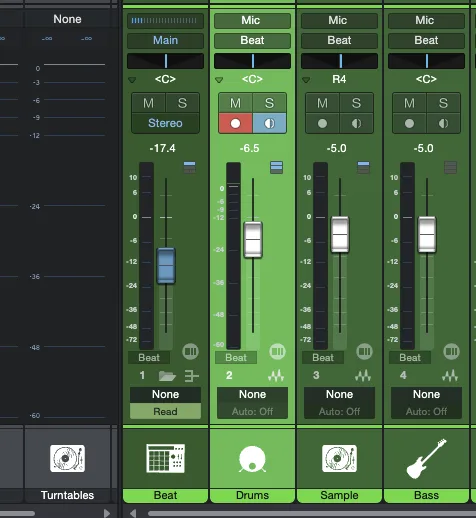Click the insert rack indicator on Drums channel
The height and width of the screenshot is (518, 476).
tap(276, 167)
